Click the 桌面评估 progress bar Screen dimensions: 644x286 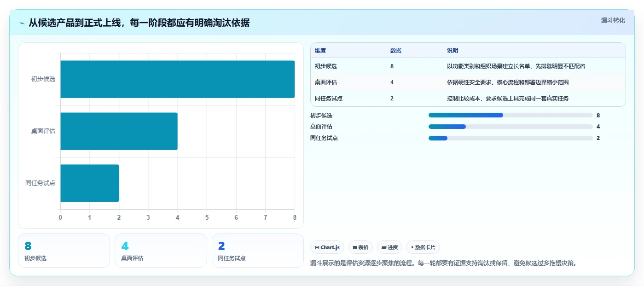point(511,127)
